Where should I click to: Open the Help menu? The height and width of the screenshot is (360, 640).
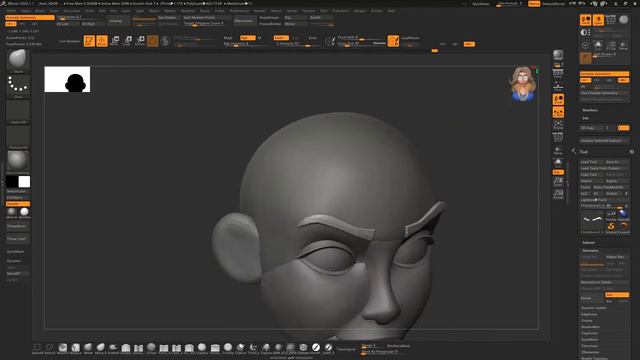point(391,11)
